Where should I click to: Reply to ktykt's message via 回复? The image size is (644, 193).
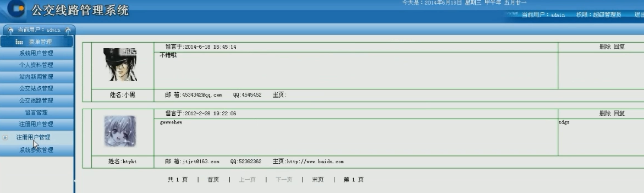coord(619,114)
